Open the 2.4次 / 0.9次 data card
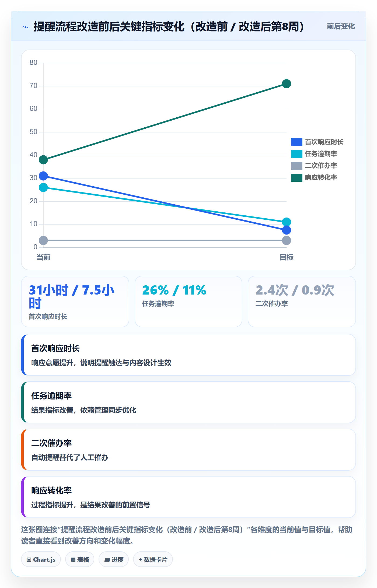Image resolution: width=377 pixels, height=588 pixels. point(302,302)
